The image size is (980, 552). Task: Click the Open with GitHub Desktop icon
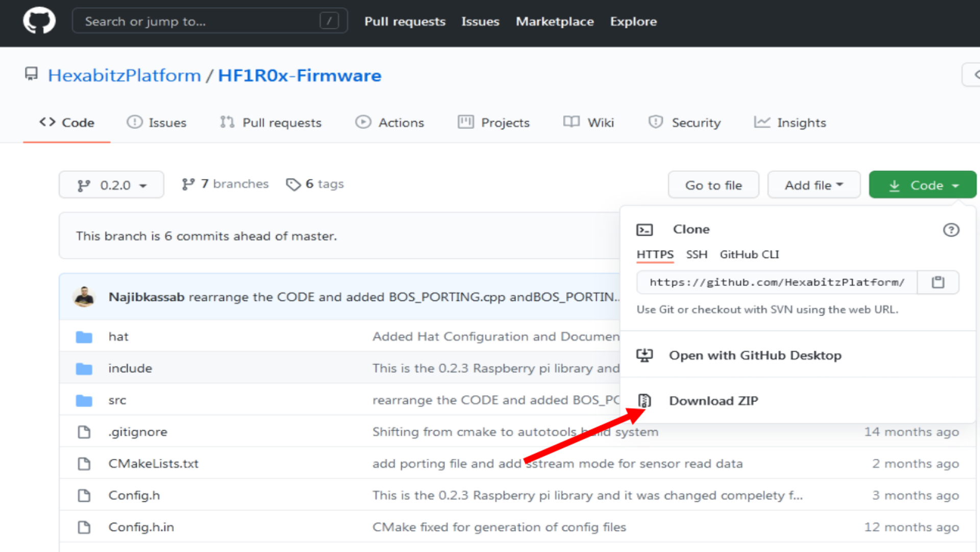pos(645,355)
